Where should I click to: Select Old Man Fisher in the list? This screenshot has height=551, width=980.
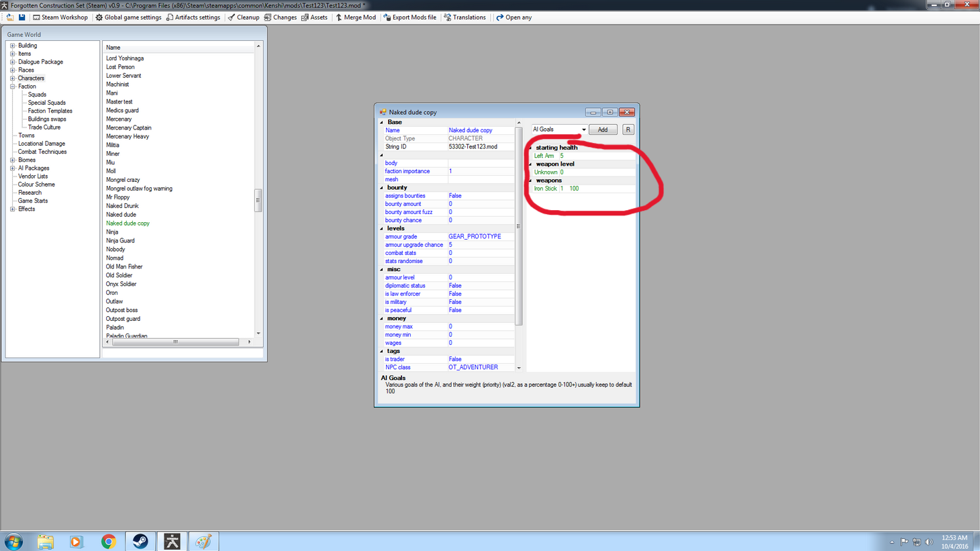(124, 266)
